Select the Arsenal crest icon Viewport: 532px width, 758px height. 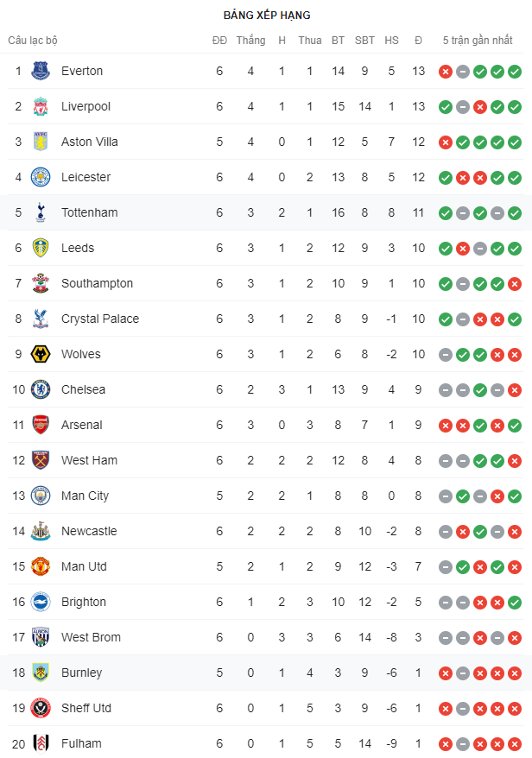click(41, 425)
